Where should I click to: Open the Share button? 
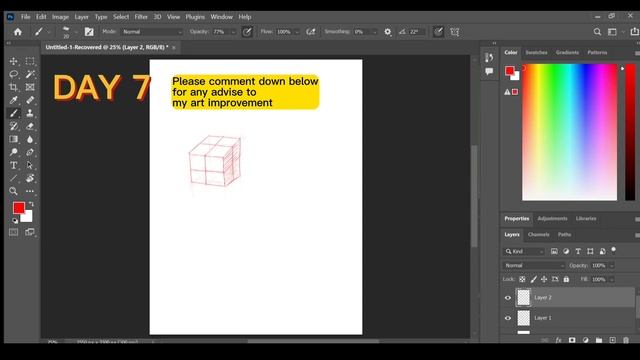click(634, 32)
